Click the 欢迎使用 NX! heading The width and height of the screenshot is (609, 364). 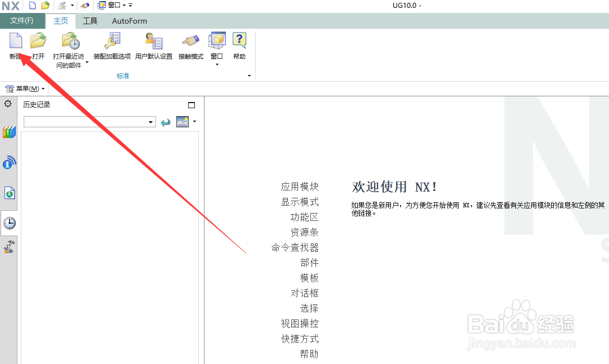pyautogui.click(x=394, y=187)
